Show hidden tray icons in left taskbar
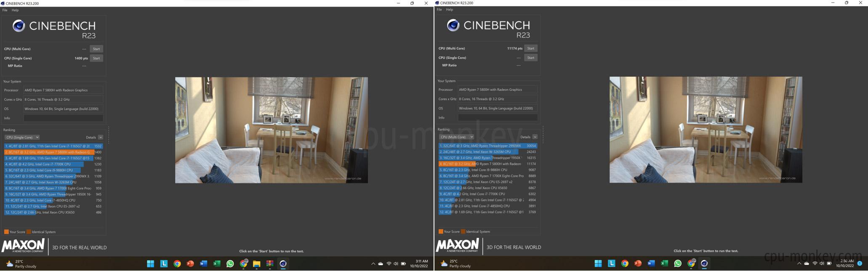 point(373,264)
